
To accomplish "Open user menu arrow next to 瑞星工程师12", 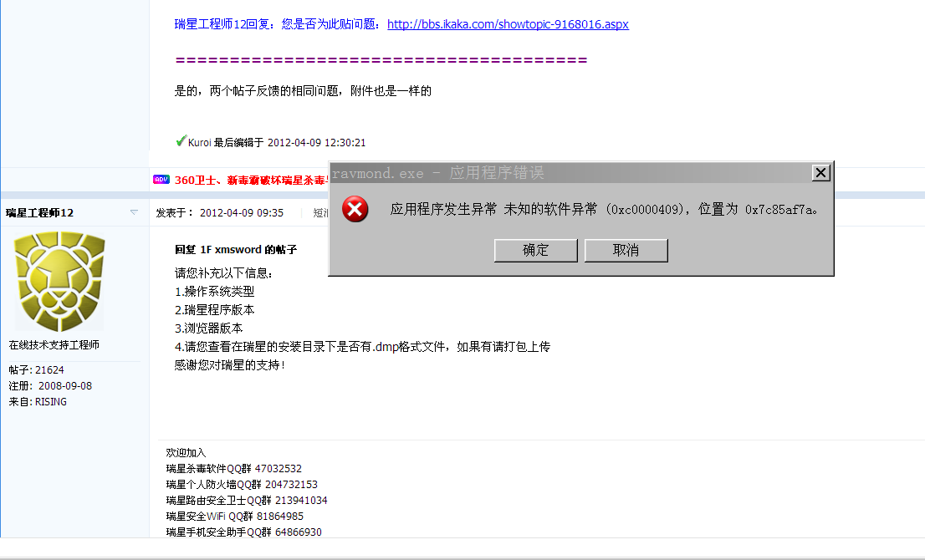I will 134,212.
